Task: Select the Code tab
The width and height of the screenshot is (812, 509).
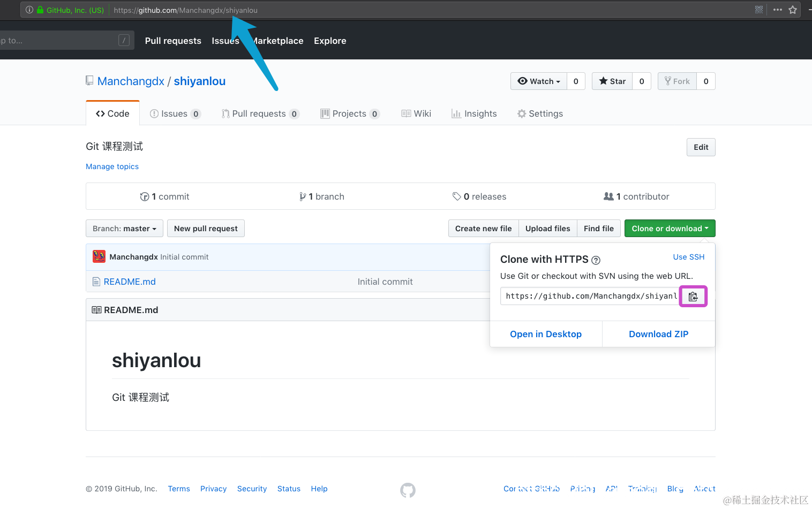Action: (x=112, y=113)
